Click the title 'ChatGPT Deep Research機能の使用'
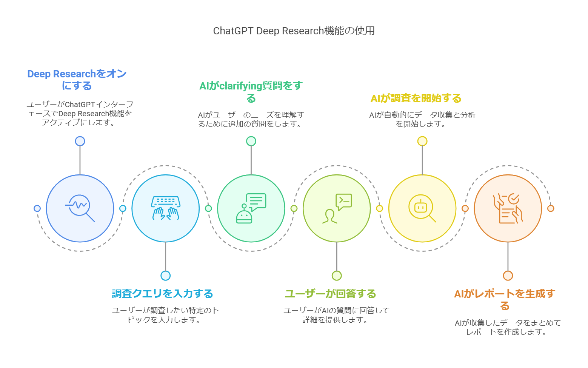 click(294, 31)
